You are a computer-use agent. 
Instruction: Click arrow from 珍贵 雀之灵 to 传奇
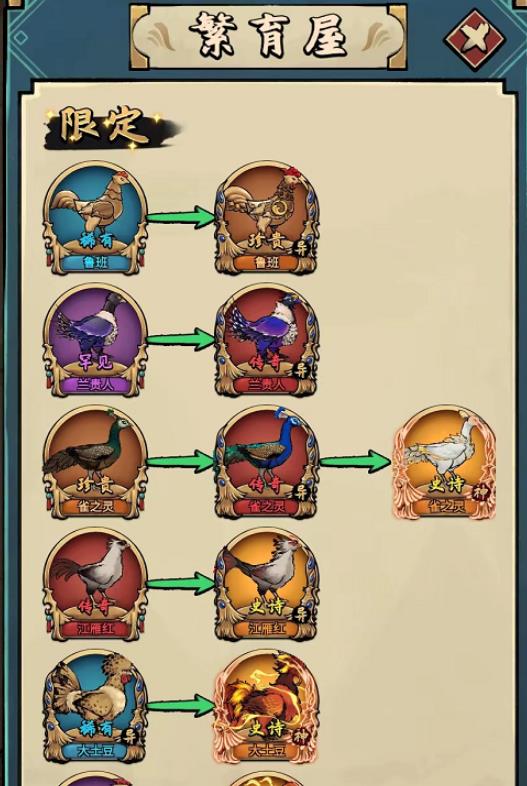click(181, 461)
